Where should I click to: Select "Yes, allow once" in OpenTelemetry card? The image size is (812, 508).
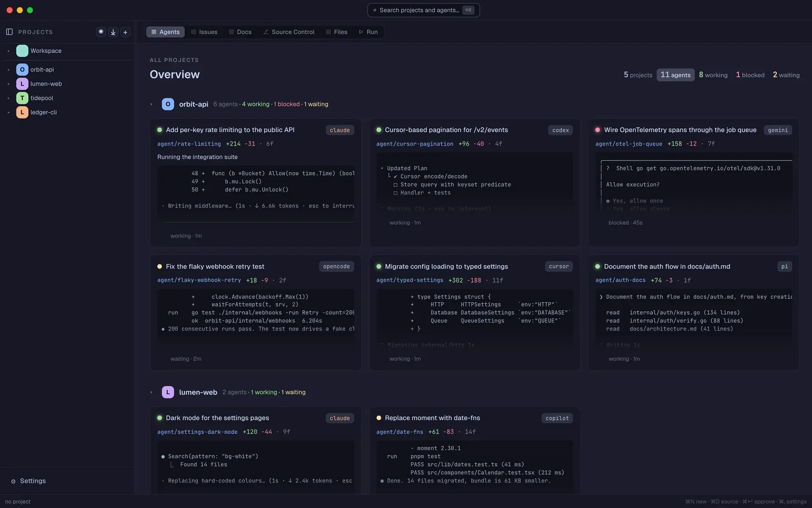[x=634, y=201]
